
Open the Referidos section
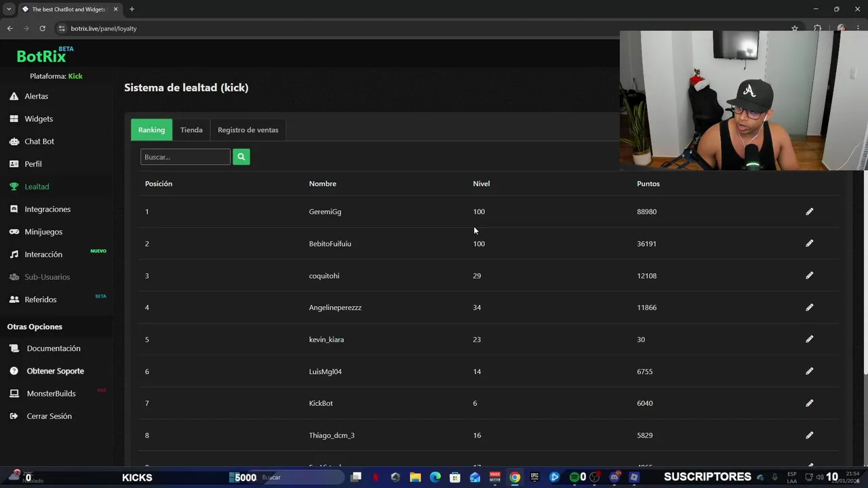(x=41, y=300)
